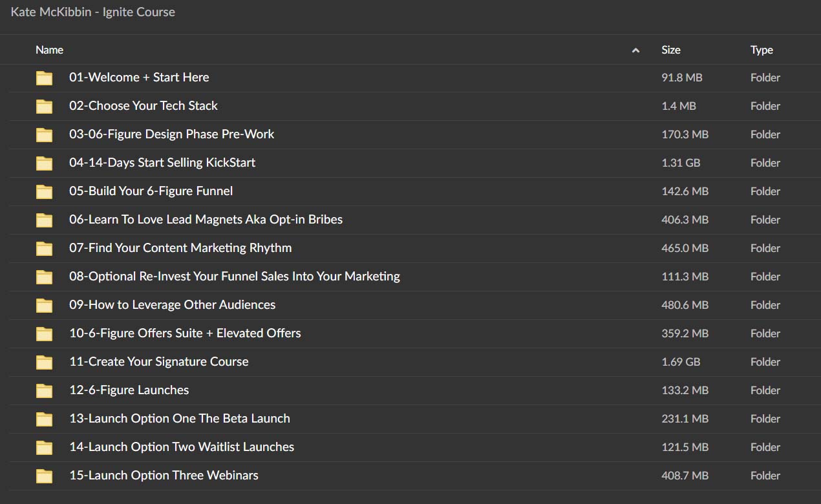The height and width of the screenshot is (504, 821).
Task: Click Folder type for 07-Find Your Content Marketing Rhythm
Action: 765,248
